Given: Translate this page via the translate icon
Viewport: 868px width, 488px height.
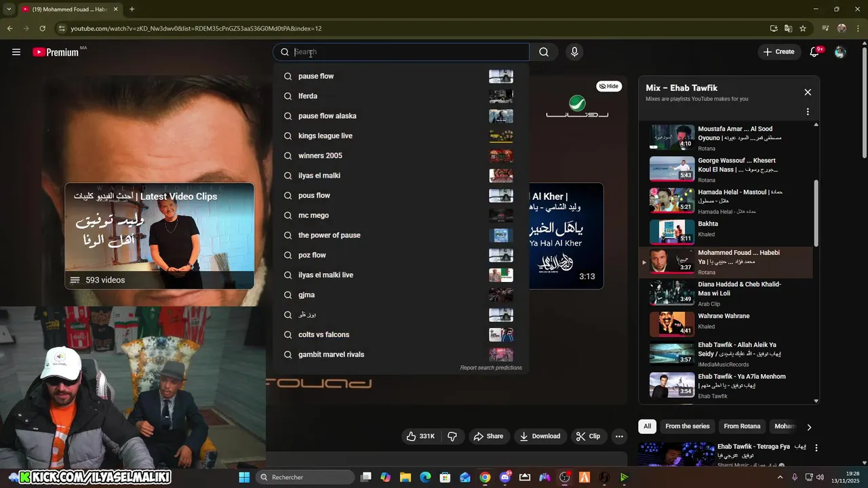Looking at the screenshot, I should (788, 28).
